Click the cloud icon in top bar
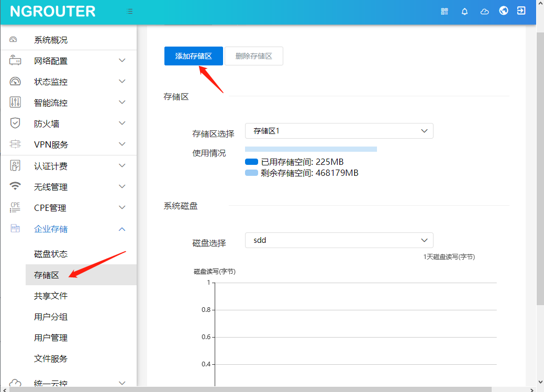 (484, 11)
